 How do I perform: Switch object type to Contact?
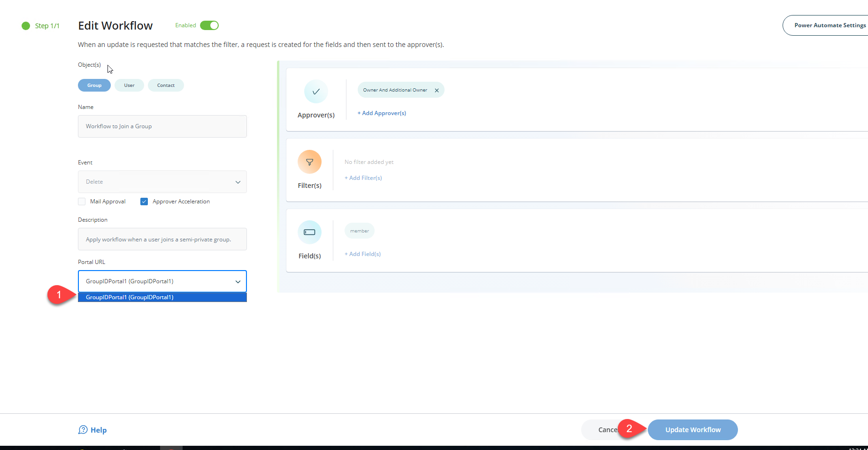(x=165, y=85)
